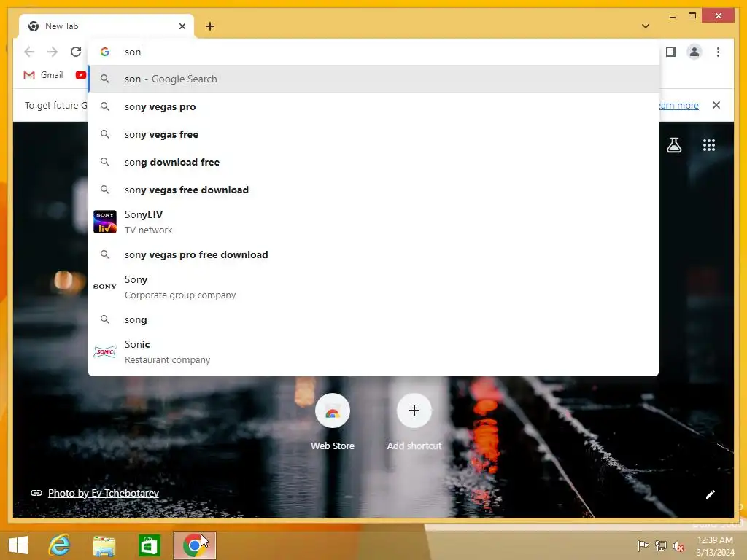Open the Action Center flag icon
747x560 pixels.
(x=642, y=545)
